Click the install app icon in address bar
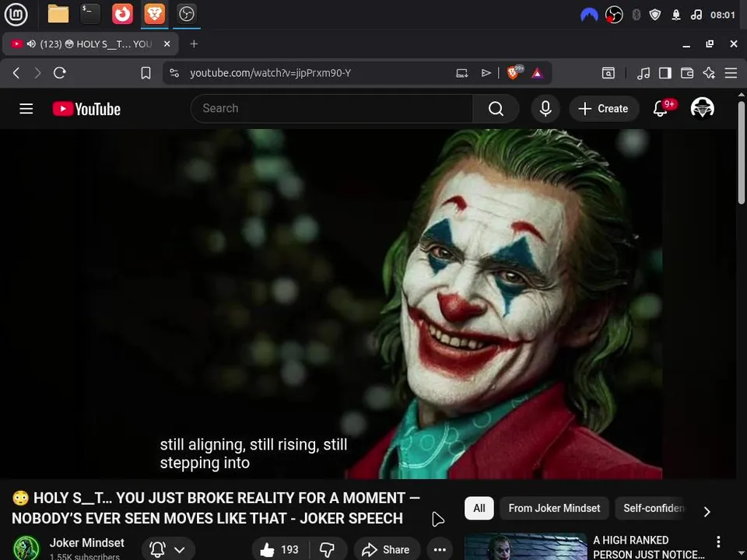The image size is (747, 560). 461,73
